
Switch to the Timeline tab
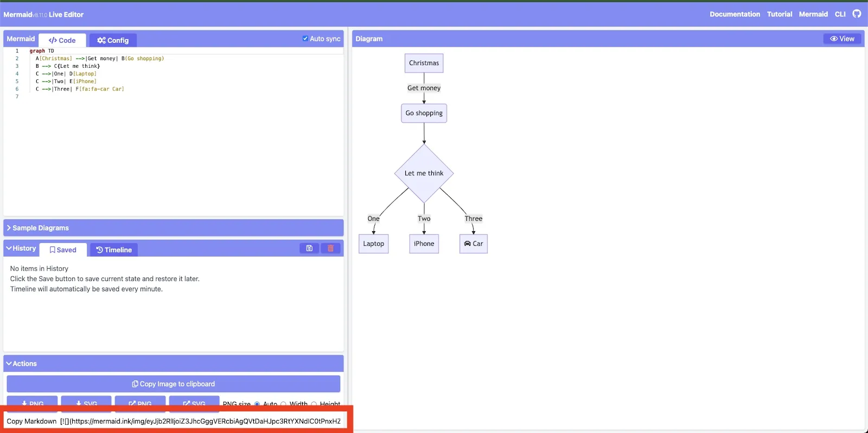[x=114, y=250]
